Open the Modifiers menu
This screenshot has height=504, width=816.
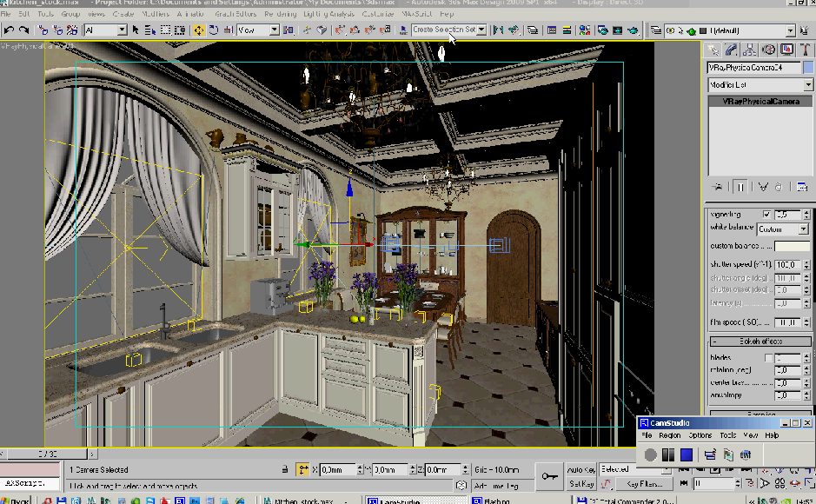pos(155,14)
